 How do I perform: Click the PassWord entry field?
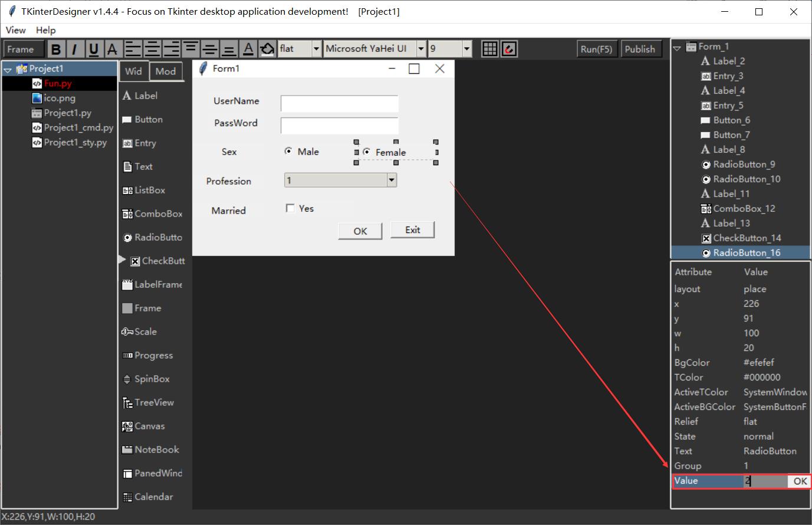pyautogui.click(x=340, y=126)
